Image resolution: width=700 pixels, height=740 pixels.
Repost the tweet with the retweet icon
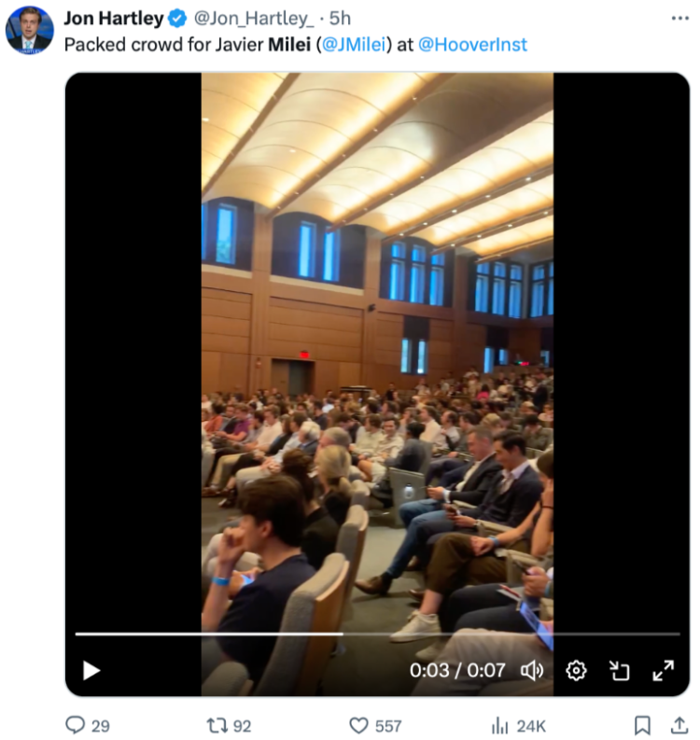217,725
